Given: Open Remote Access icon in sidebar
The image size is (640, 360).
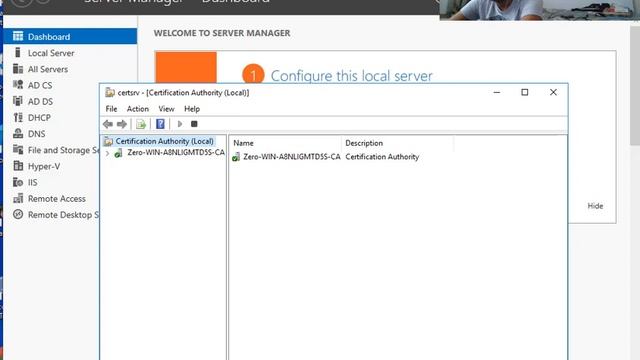Looking at the screenshot, I should 18,198.
